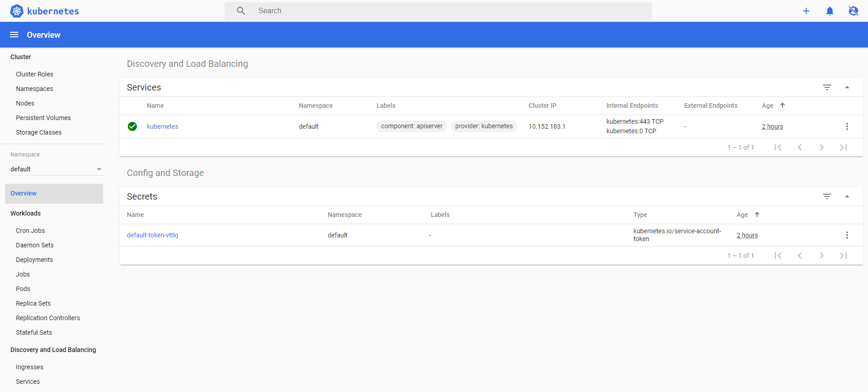Click the Kubernetes logo icon
Screen dimensions: 868x392
[17, 11]
